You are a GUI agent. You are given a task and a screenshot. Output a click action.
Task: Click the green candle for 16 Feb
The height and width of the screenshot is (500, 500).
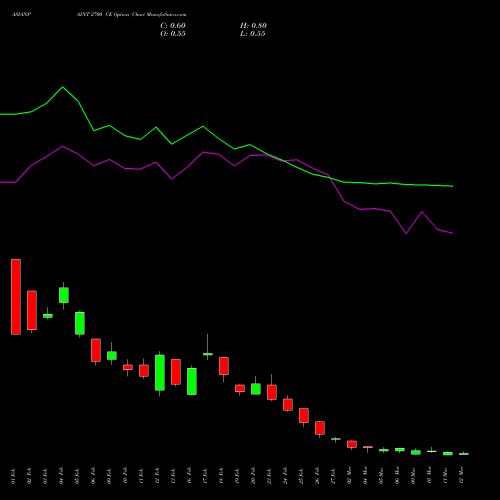tap(192, 381)
